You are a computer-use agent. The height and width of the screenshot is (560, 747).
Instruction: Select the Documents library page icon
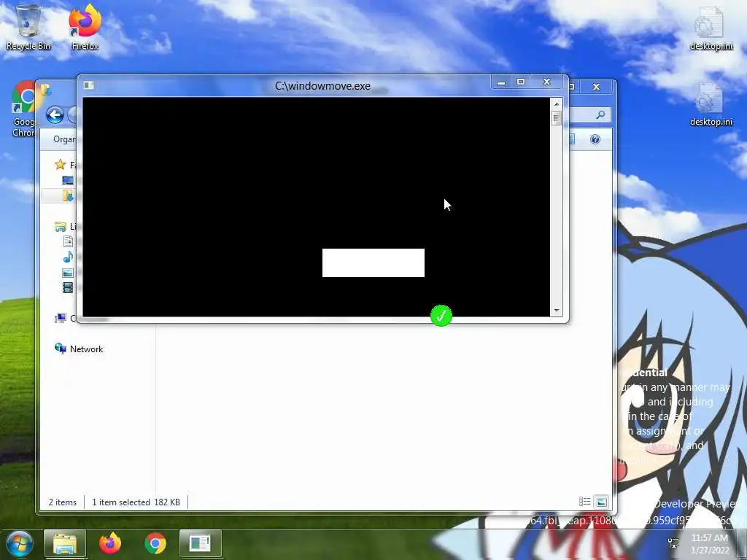[68, 241]
